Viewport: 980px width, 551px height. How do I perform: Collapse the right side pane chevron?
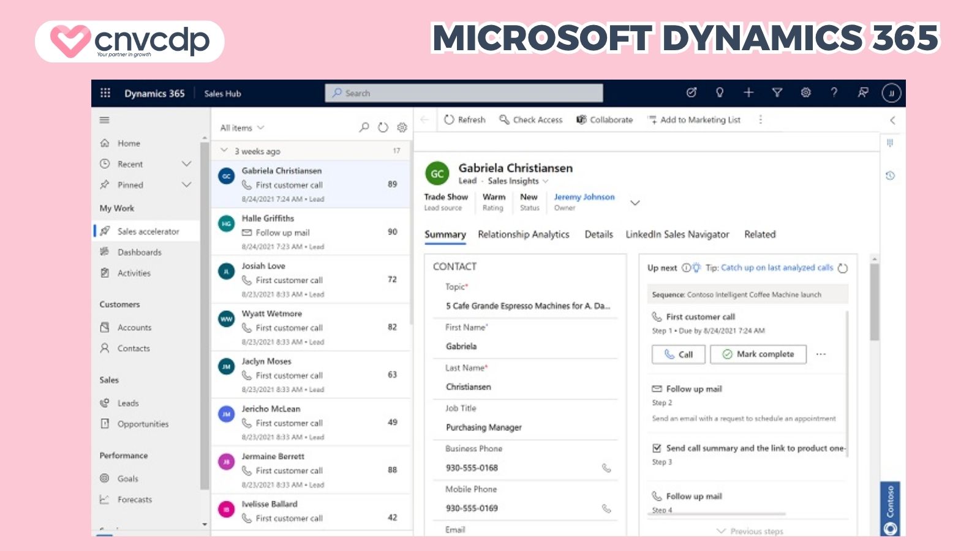pyautogui.click(x=892, y=120)
